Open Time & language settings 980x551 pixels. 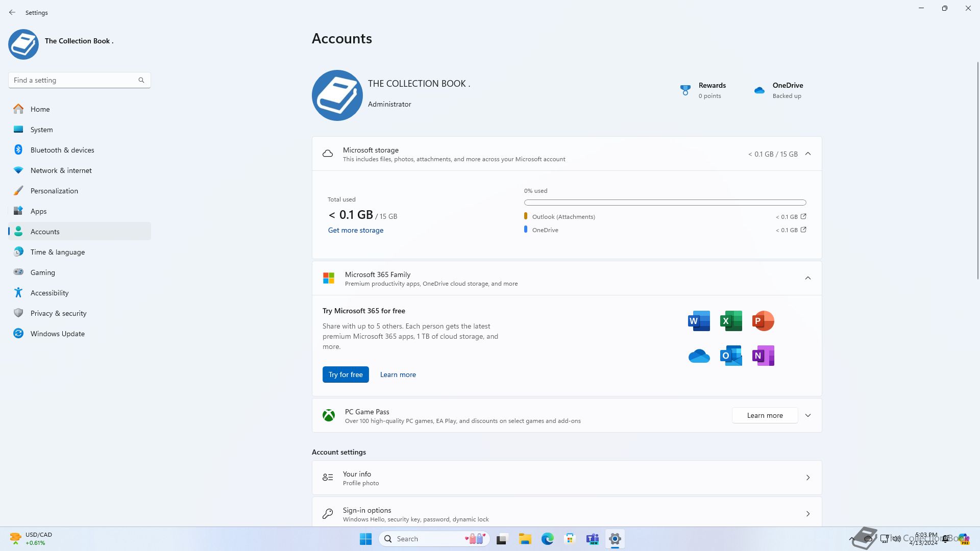pos(80,252)
